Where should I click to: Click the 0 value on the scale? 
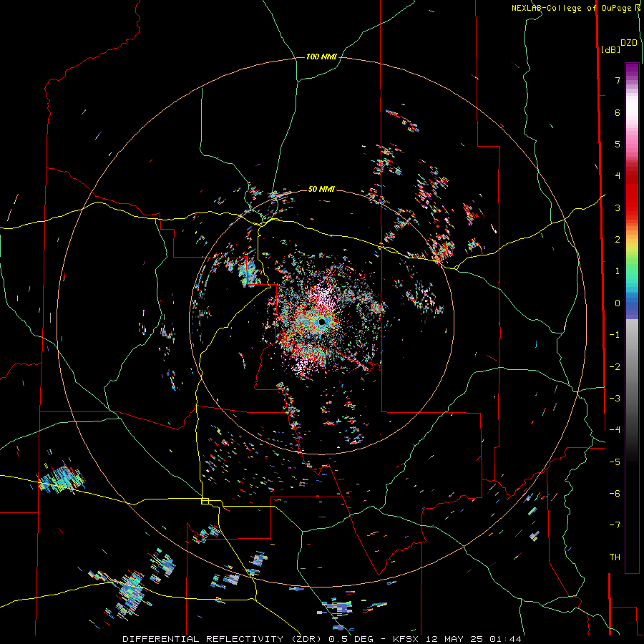coord(618,303)
